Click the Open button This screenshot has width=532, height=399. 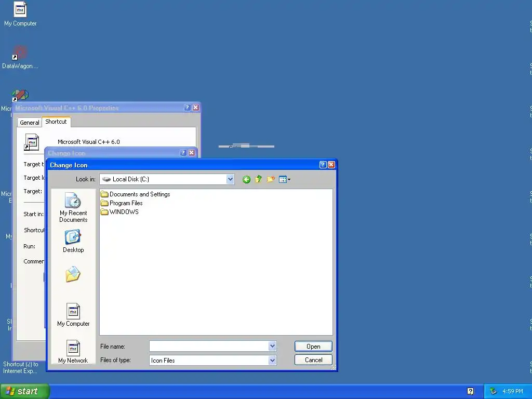[313, 347]
